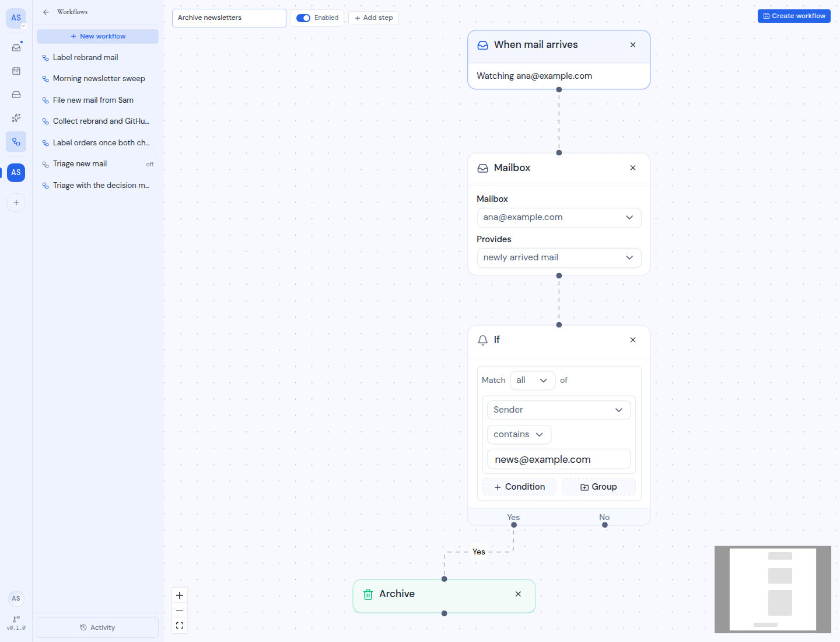840x642 pixels.
Task: Open the File new mail from Sam workflow
Action: 97,100
